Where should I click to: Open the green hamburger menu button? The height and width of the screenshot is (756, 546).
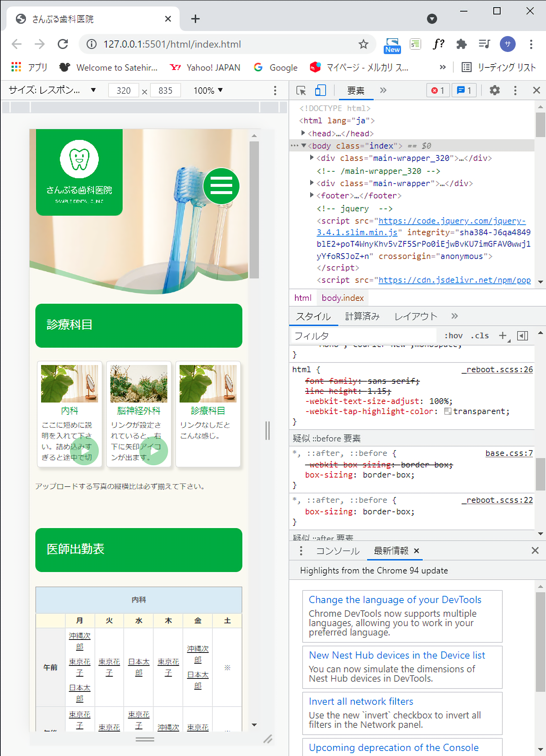coord(221,186)
